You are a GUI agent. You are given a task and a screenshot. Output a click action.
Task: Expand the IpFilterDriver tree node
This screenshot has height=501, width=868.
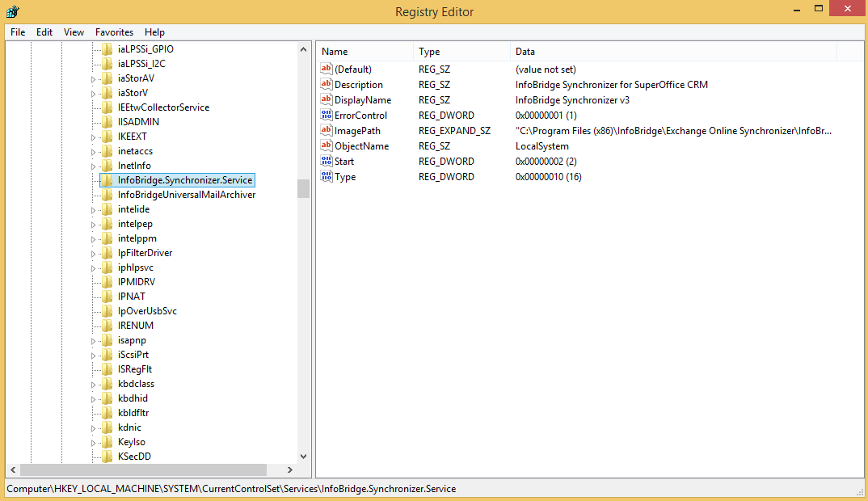coord(93,254)
